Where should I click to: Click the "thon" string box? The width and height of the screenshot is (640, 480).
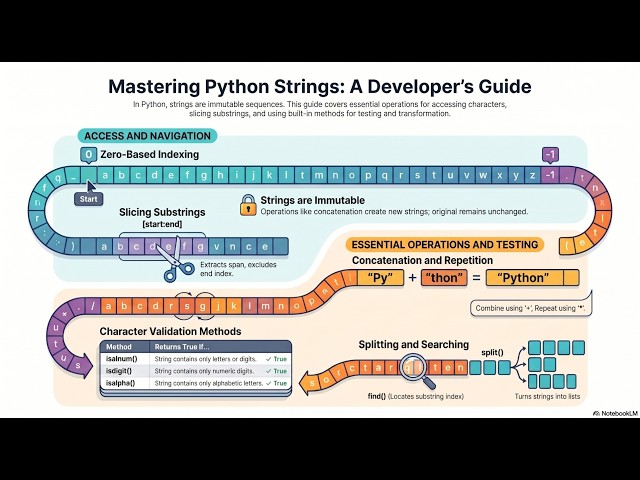[x=444, y=278]
